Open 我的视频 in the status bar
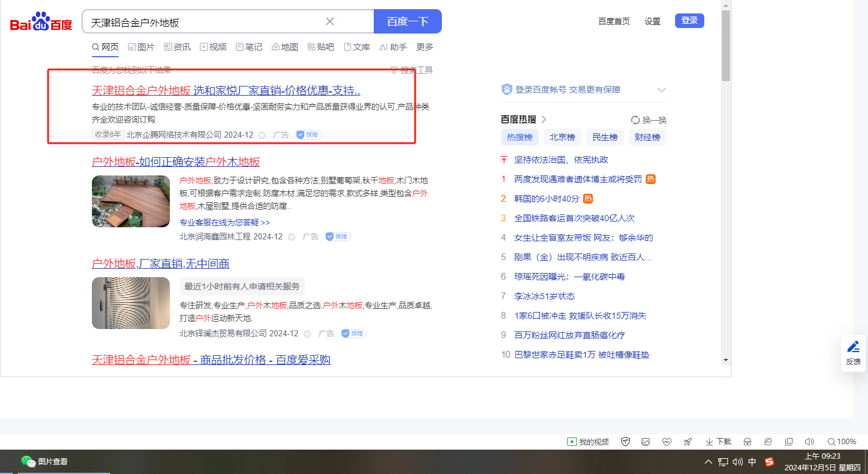Image resolution: width=868 pixels, height=474 pixels. pos(588,442)
